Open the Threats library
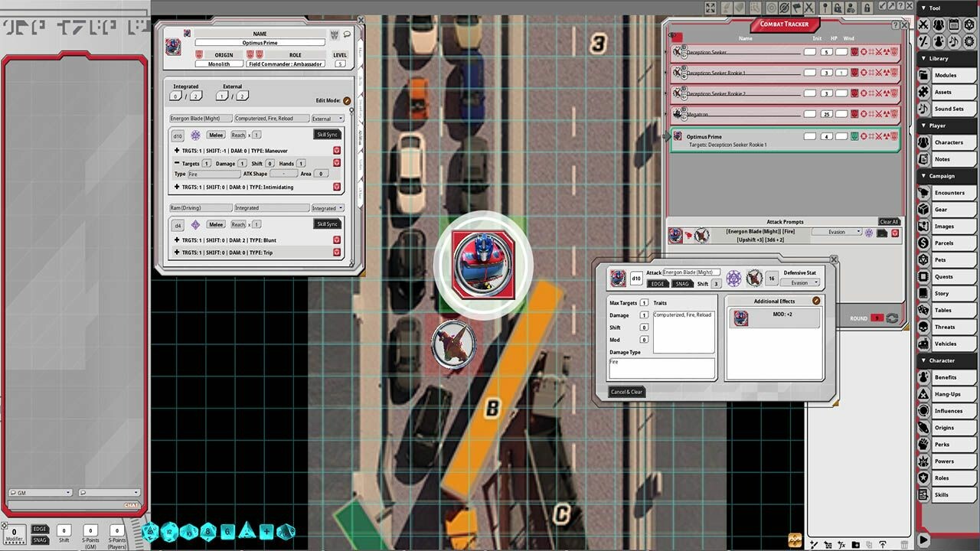The height and width of the screenshot is (551, 980). pyautogui.click(x=944, y=327)
